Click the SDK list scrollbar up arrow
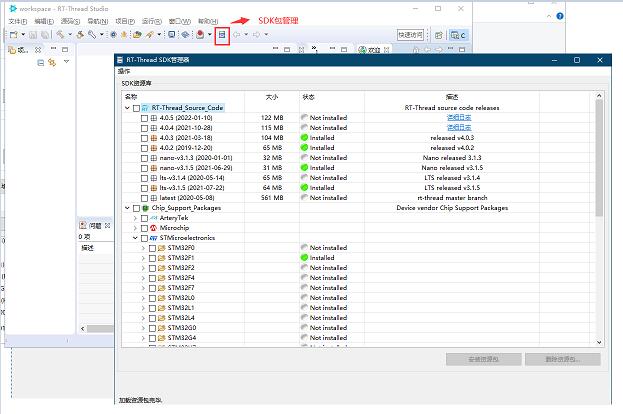 [x=599, y=96]
